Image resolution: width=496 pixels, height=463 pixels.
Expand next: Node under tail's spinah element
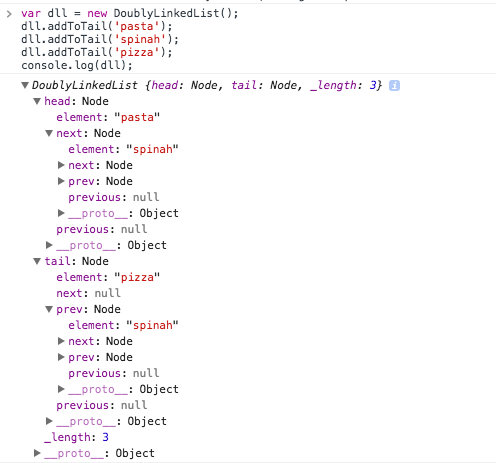61,341
